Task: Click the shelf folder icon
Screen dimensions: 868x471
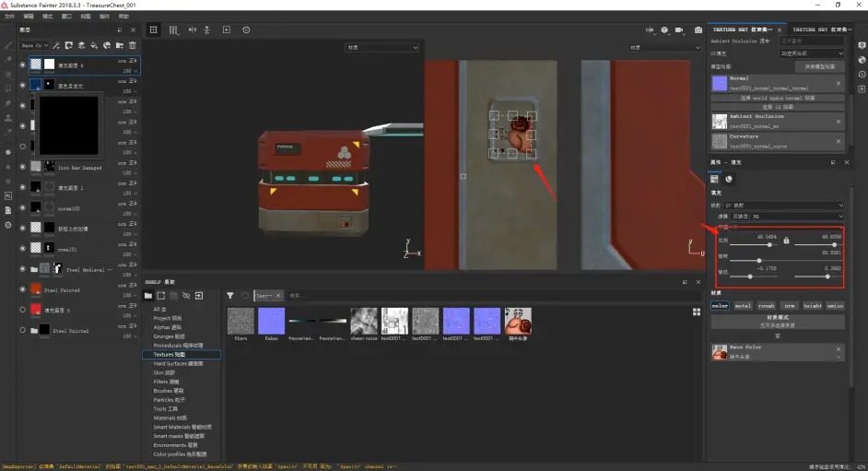Action: [148, 296]
